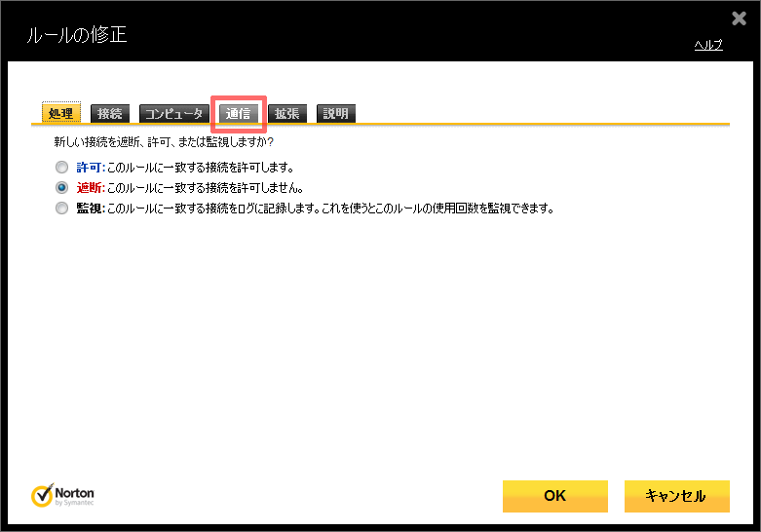Show the 説明 tab
Screen dimensions: 761x532
[335, 113]
